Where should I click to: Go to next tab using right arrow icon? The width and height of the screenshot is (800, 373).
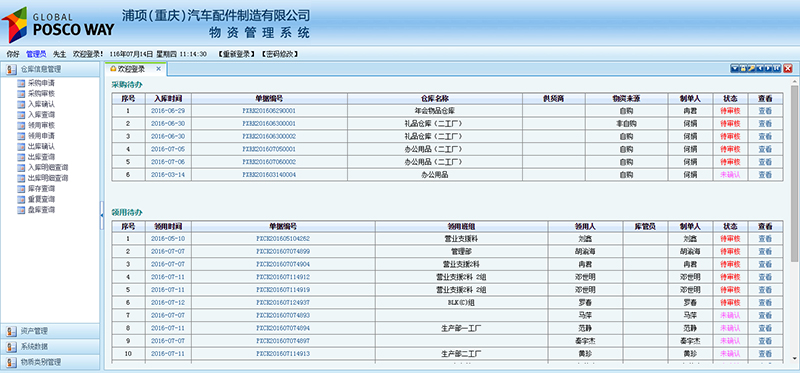[768, 68]
